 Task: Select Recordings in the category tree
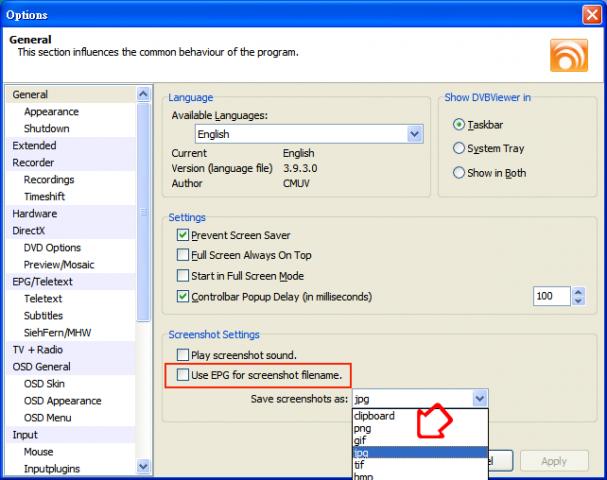[49, 179]
